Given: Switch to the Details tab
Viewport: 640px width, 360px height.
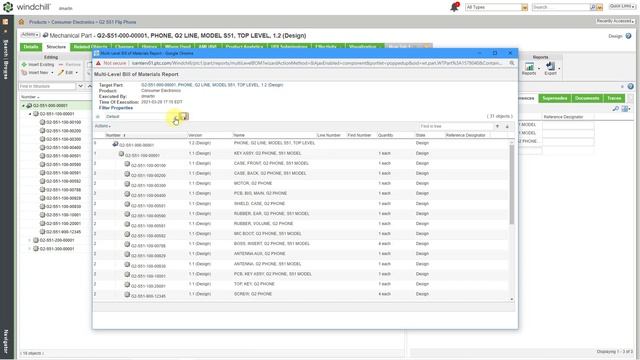Looking at the screenshot, I should [x=31, y=47].
